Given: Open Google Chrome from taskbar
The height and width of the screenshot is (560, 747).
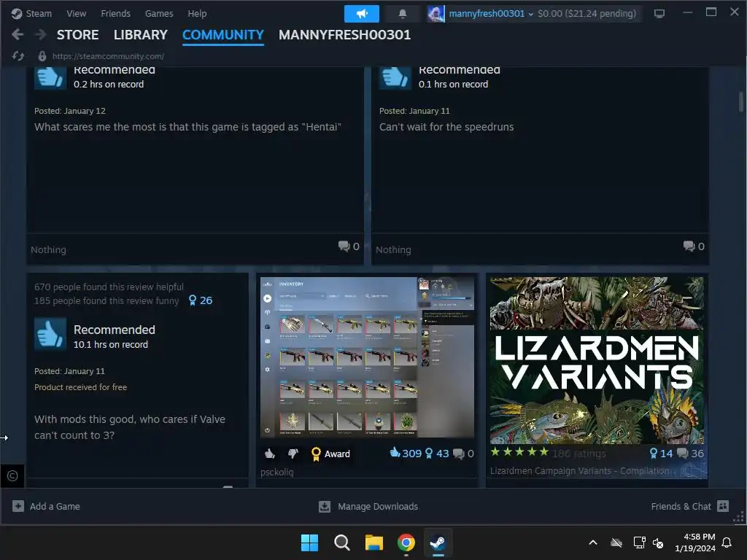Looking at the screenshot, I should pyautogui.click(x=406, y=542).
